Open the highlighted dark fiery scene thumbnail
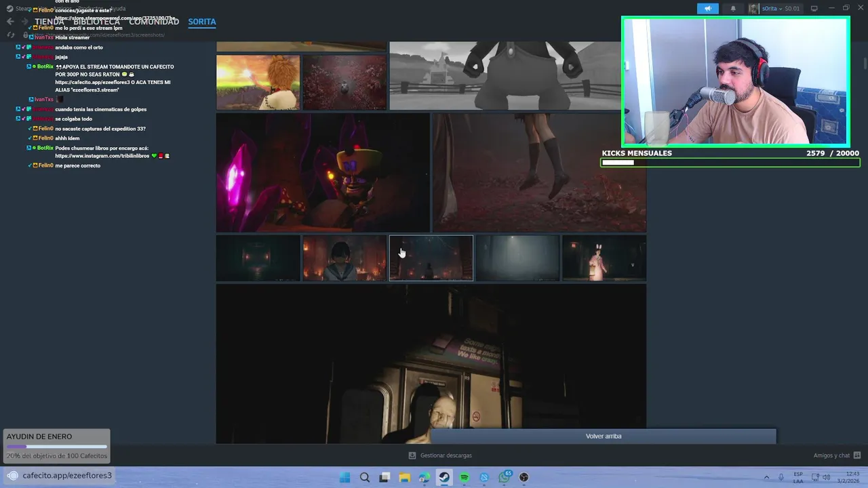This screenshot has width=868, height=488. (431, 258)
